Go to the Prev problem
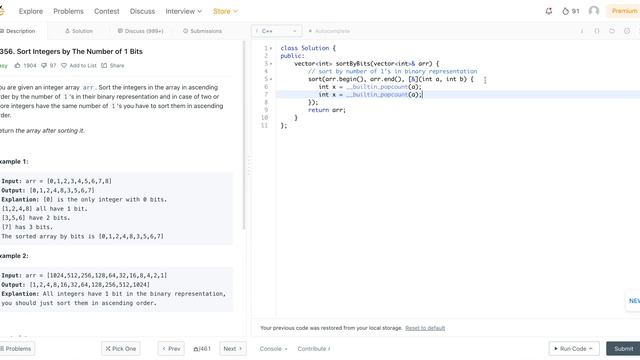Screen dimensions: 640x360 point(171,349)
